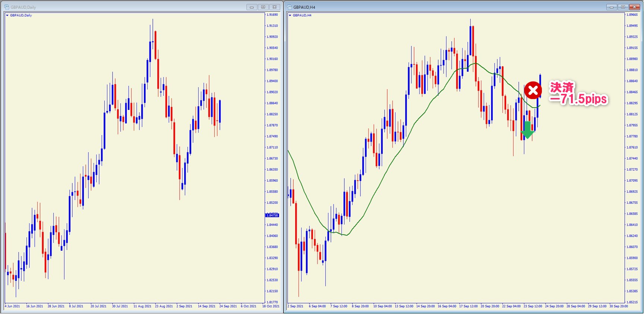Maximize the GBPAUD,H4 chart window
644x314 pixels.
(x=623, y=7)
